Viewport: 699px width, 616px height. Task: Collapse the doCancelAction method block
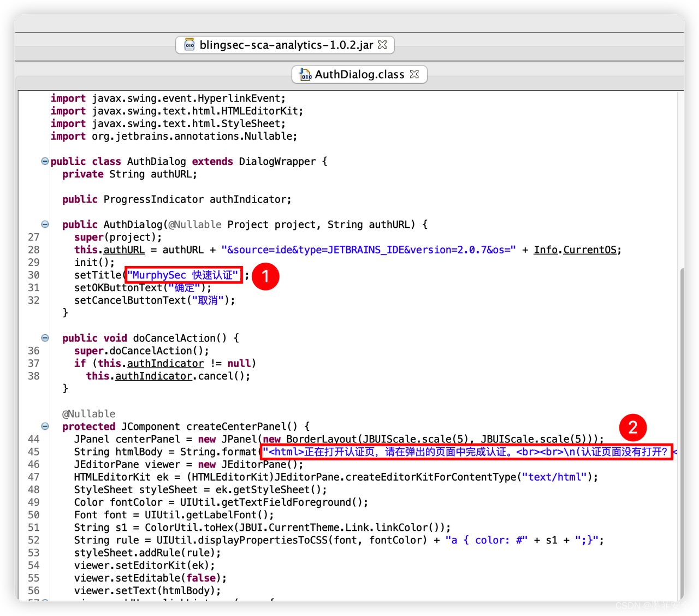[45, 338]
